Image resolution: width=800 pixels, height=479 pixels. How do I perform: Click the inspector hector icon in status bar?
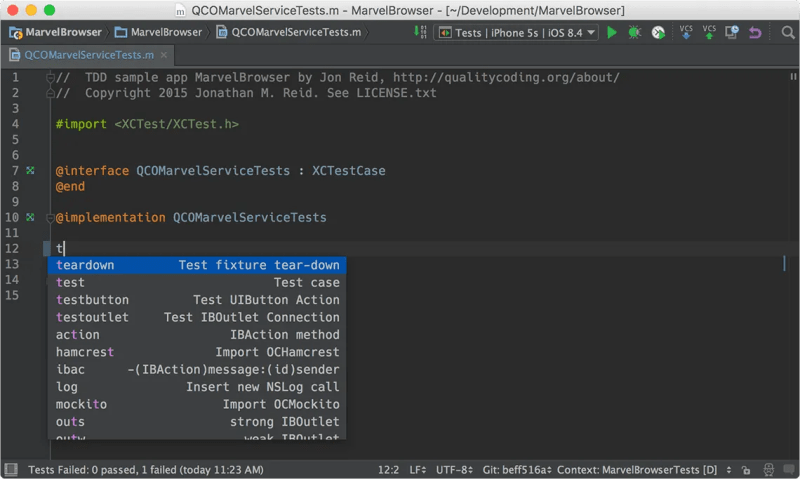click(768, 469)
